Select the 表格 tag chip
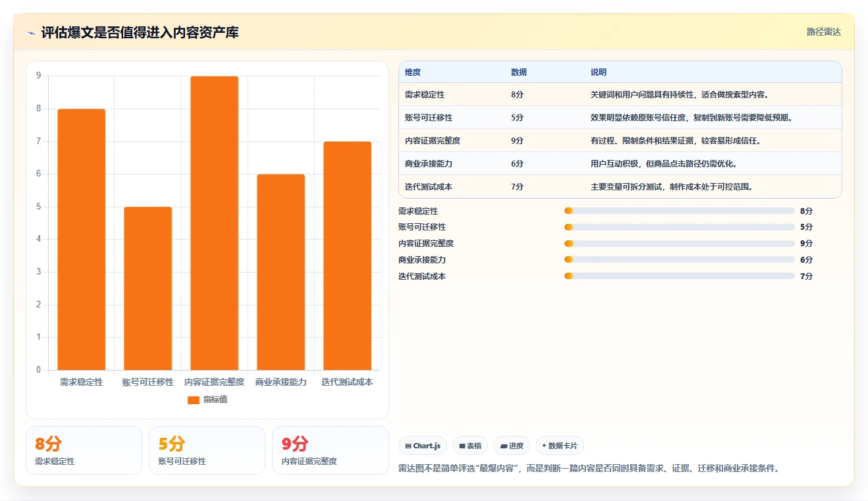The image size is (868, 501). pos(470,446)
